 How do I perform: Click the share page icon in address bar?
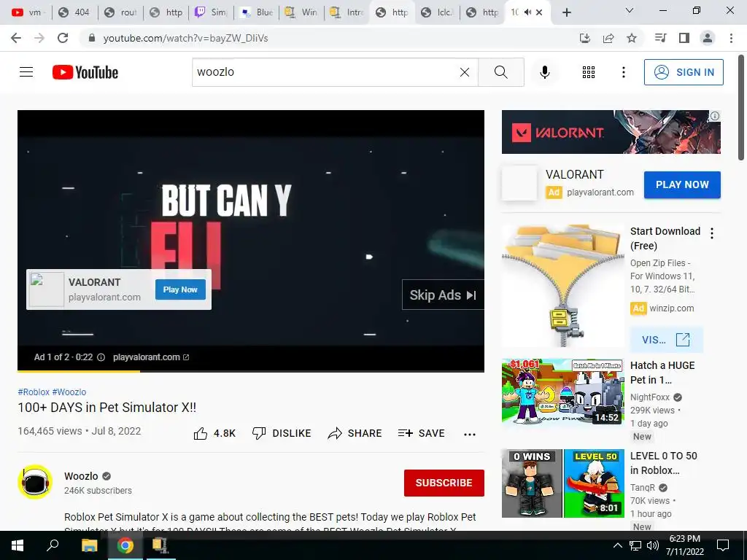(x=608, y=38)
